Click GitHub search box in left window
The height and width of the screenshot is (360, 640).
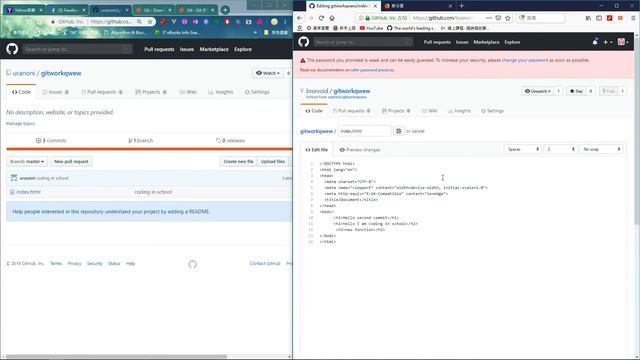point(78,49)
